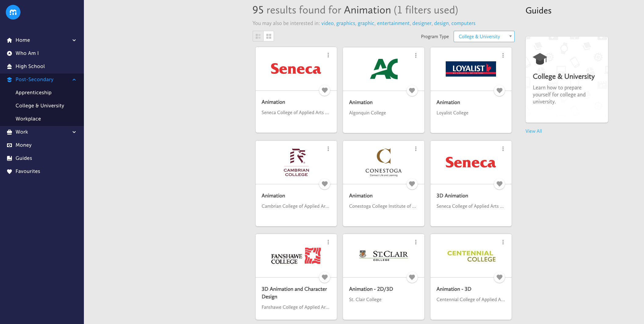Switch to grid view layout

269,36
